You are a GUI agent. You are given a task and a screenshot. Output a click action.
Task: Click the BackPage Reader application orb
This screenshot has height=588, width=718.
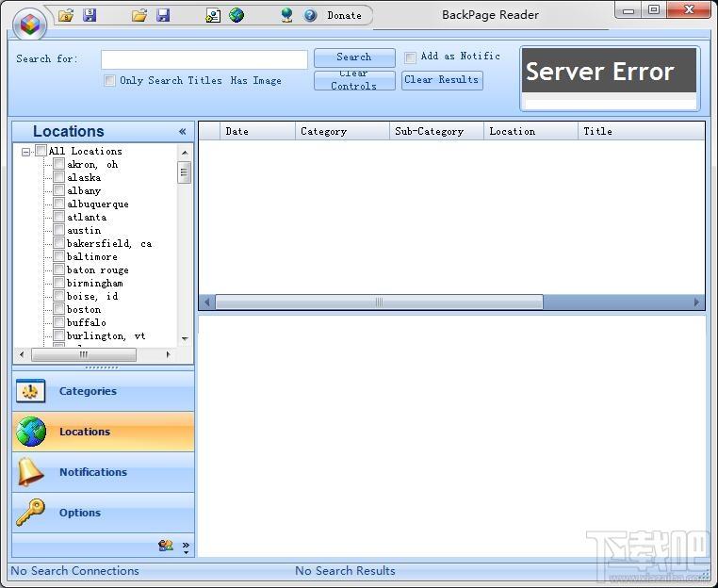click(x=30, y=24)
